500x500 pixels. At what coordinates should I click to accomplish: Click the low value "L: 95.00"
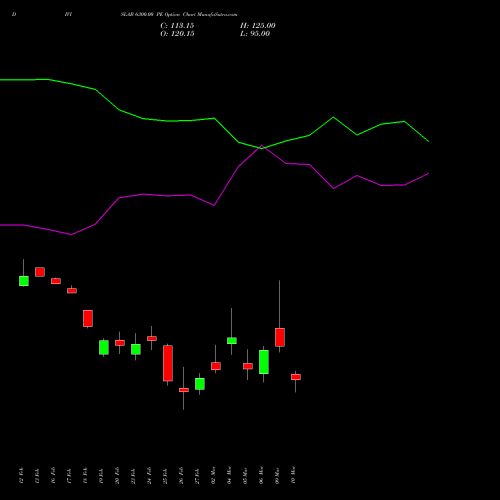(x=255, y=34)
